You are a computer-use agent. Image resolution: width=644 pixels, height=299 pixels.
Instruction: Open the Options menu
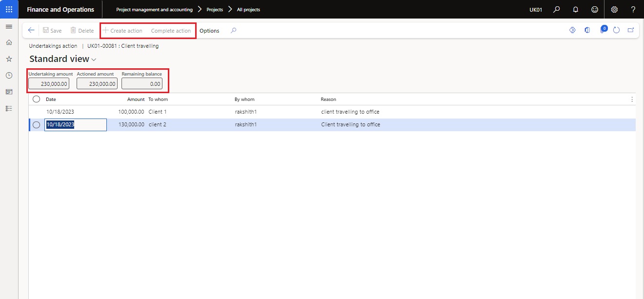pyautogui.click(x=209, y=30)
